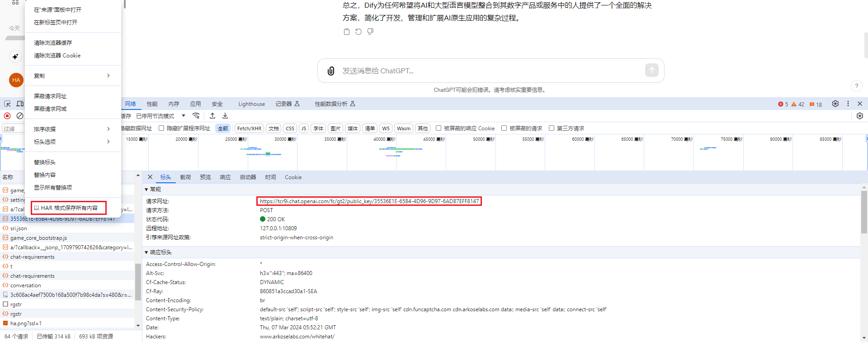The width and height of the screenshot is (868, 342).
Task: Stop recording the network log
Action: pyautogui.click(x=7, y=116)
